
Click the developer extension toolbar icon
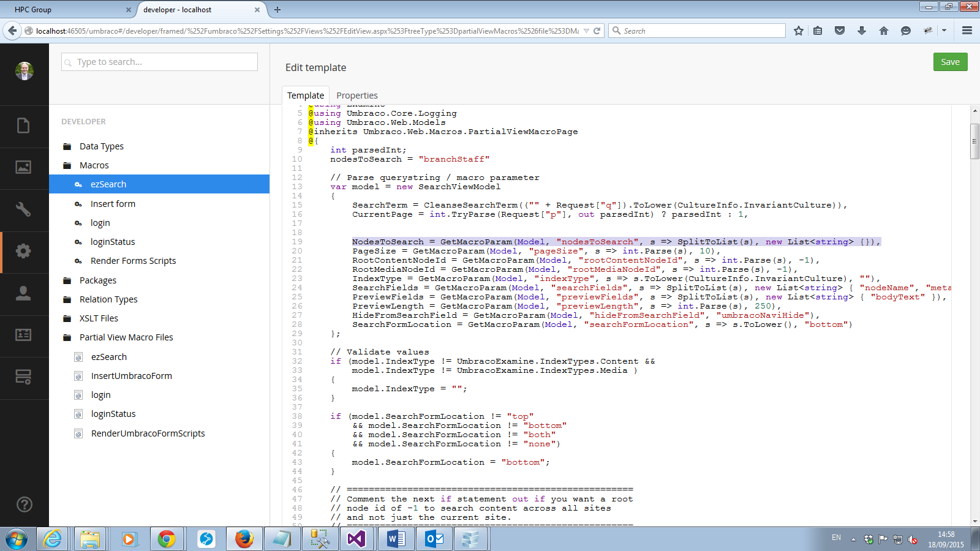928,31
